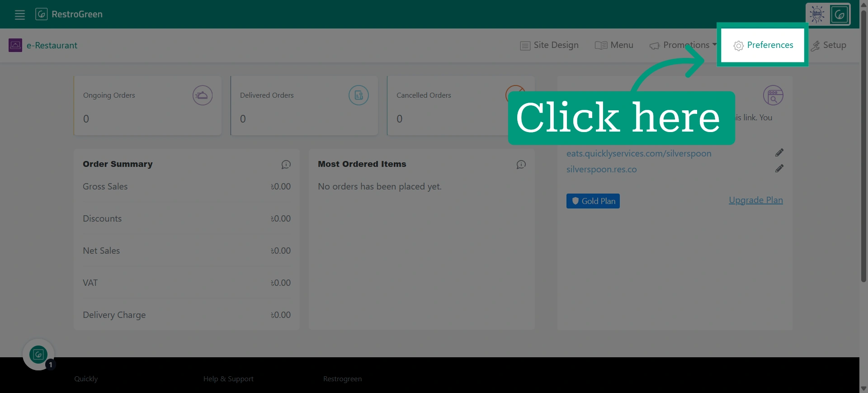Edit the eats.quicklyservices.com link with pencil icon

click(779, 153)
